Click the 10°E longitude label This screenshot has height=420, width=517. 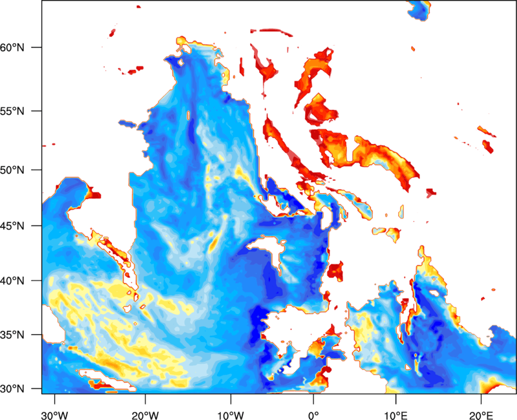pos(396,415)
